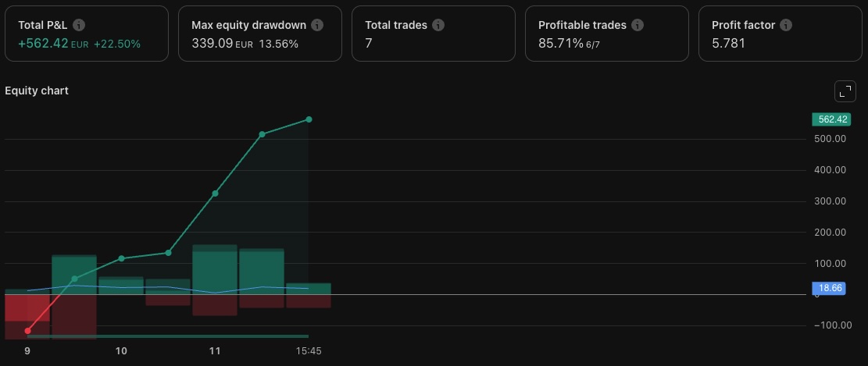Click the 15:45 time axis label

point(309,352)
